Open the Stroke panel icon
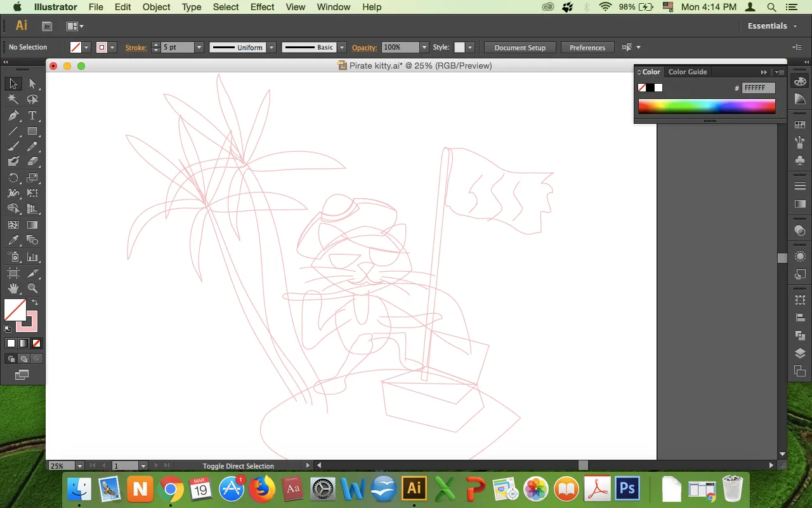This screenshot has width=812, height=508. tap(800, 186)
